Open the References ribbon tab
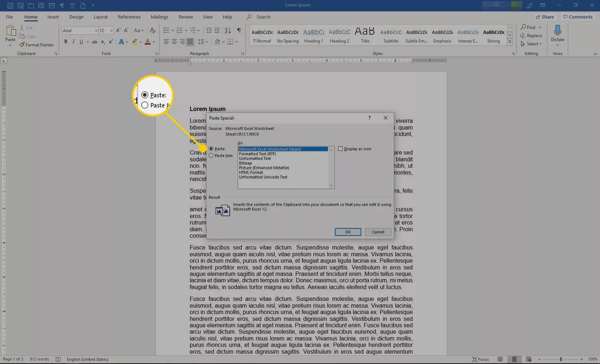The image size is (600, 364). pos(129,17)
